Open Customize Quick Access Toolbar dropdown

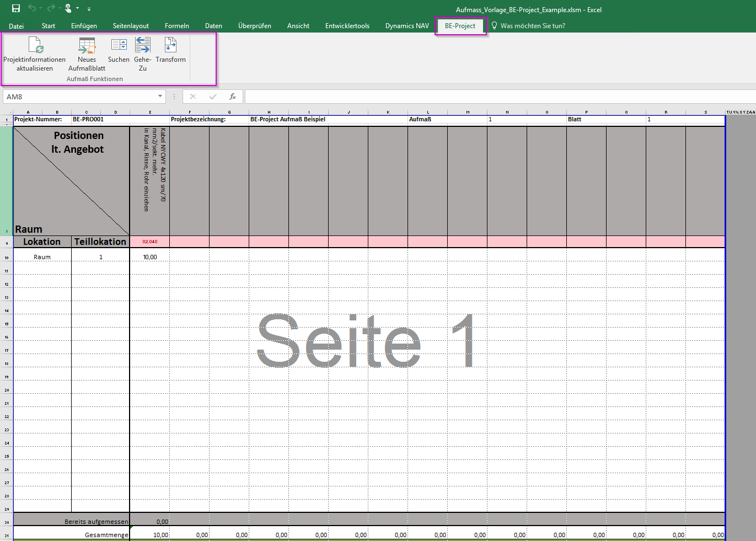pyautogui.click(x=89, y=9)
